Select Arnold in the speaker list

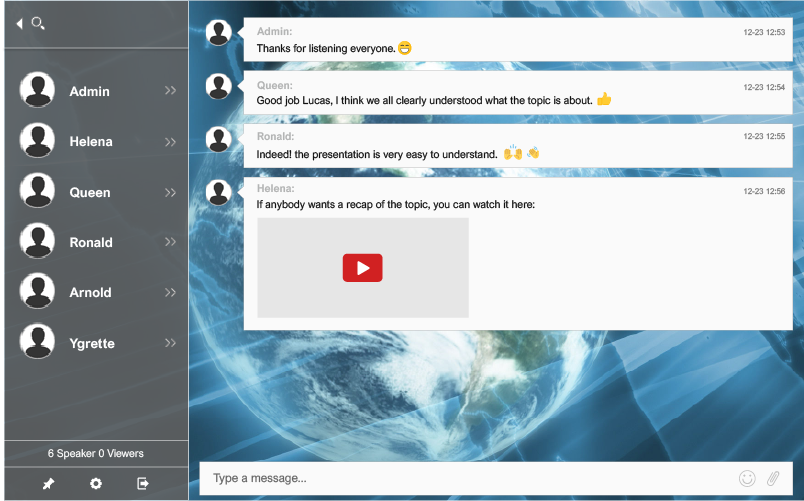90,293
